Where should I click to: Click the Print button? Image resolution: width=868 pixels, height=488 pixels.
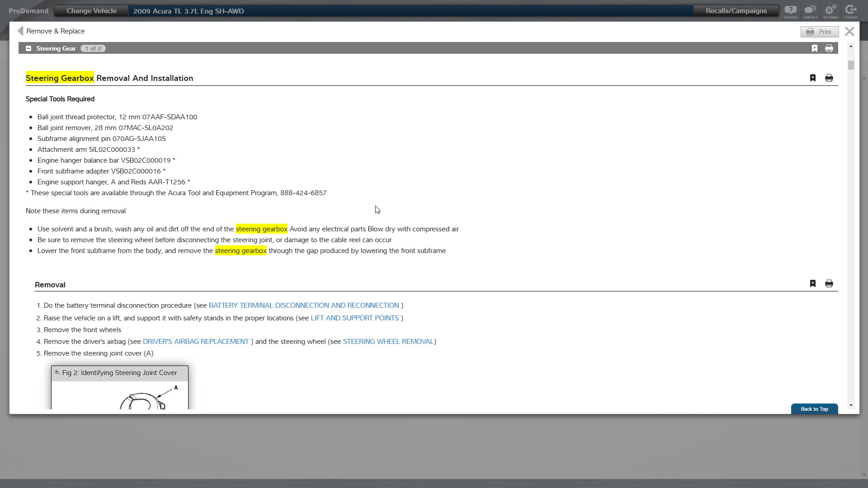tap(820, 32)
